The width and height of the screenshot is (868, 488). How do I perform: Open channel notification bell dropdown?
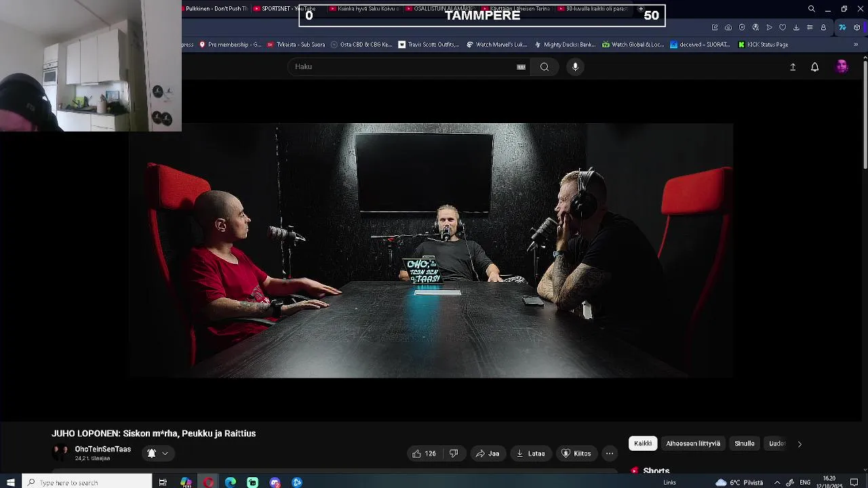[158, 453]
